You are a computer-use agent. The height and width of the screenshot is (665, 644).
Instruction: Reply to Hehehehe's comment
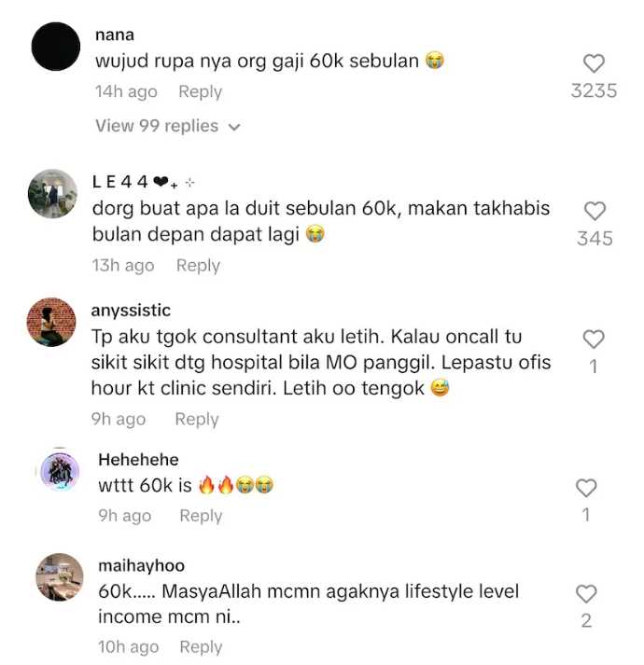tap(202, 516)
